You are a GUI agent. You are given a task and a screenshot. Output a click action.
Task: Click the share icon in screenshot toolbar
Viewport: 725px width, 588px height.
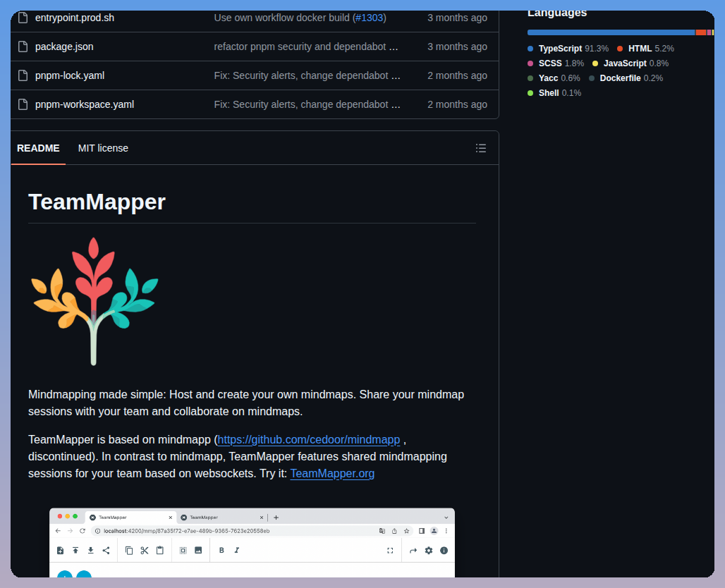coord(106,550)
